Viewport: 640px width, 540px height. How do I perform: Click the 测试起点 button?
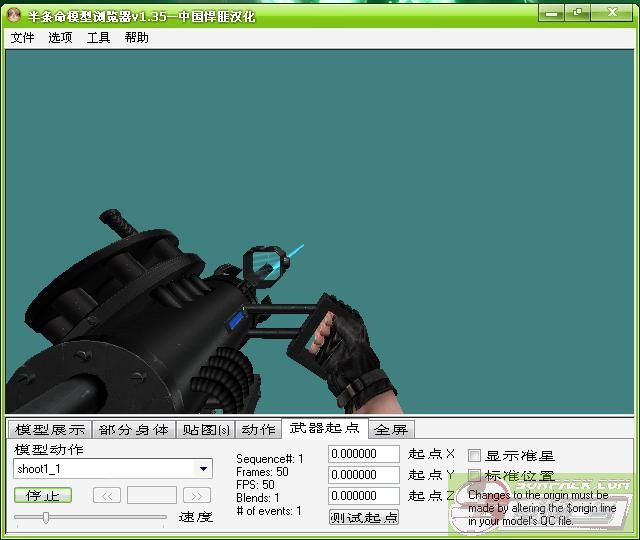coord(364,517)
